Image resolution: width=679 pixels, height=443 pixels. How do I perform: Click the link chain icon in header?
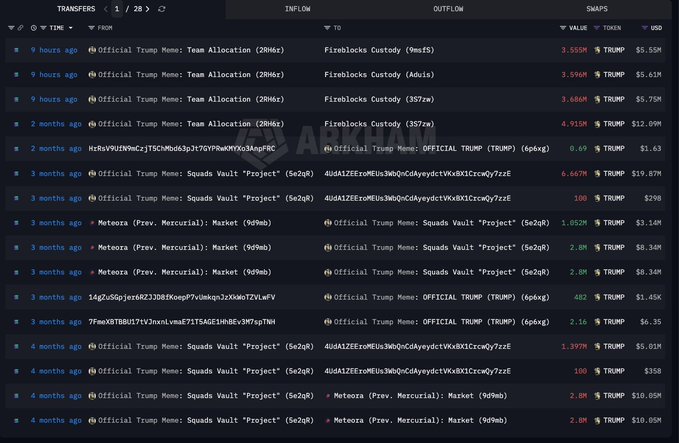(20, 28)
